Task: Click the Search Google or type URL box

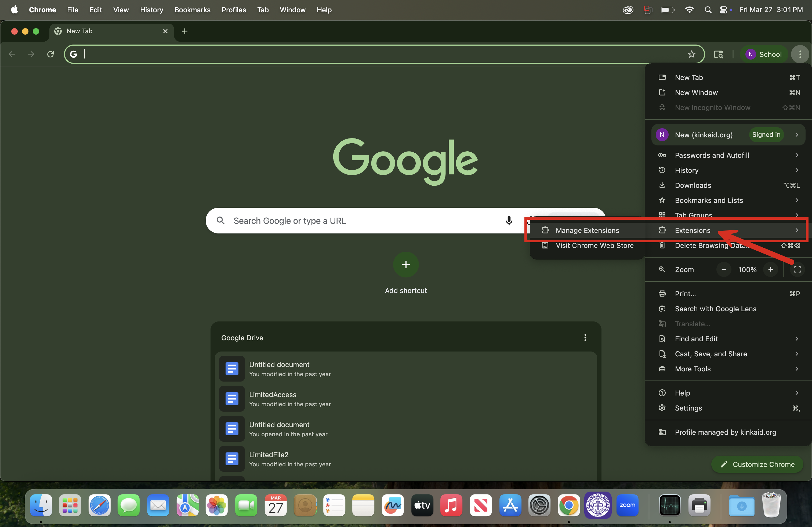Action: [358, 221]
